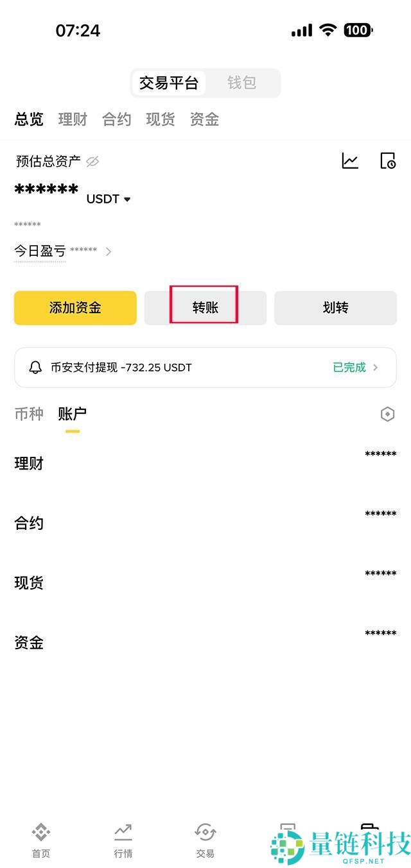Viewport: 411px width, 868px height.
Task: Open the USDT currency dropdown
Action: pos(108,199)
